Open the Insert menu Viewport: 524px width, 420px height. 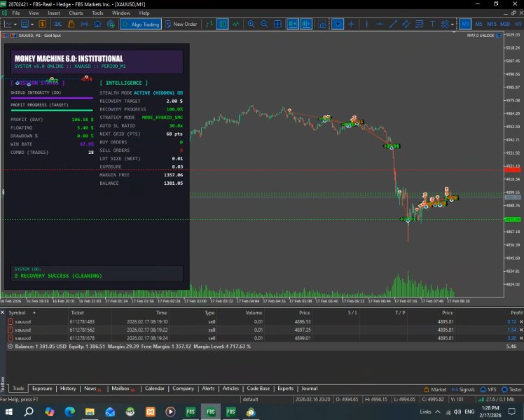click(54, 13)
